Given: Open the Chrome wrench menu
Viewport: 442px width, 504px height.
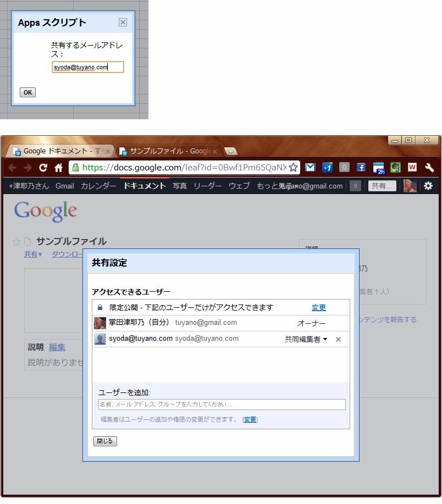Looking at the screenshot, I should (429, 168).
